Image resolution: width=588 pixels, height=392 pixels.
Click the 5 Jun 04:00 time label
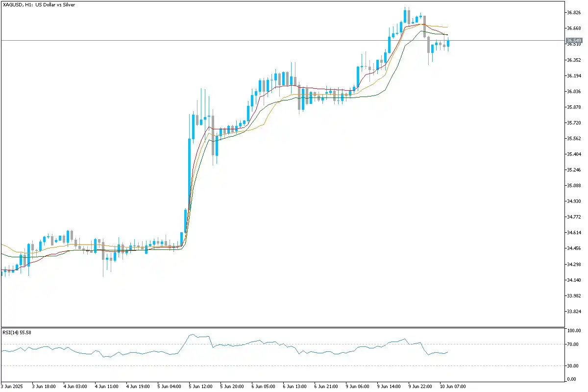pyautogui.click(x=169, y=387)
